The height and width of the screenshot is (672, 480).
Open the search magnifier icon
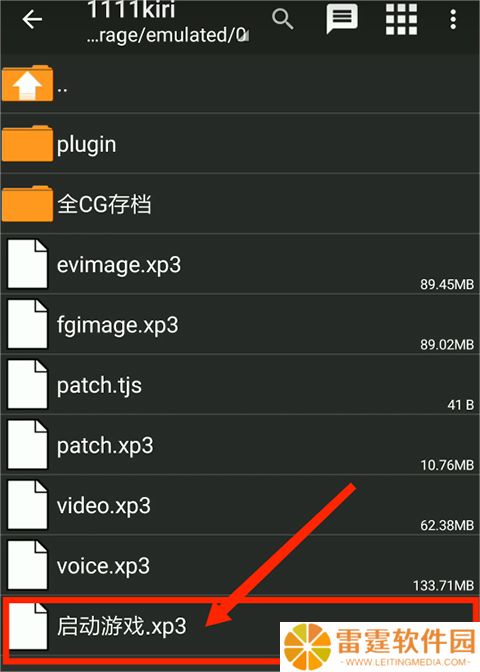[x=282, y=19]
